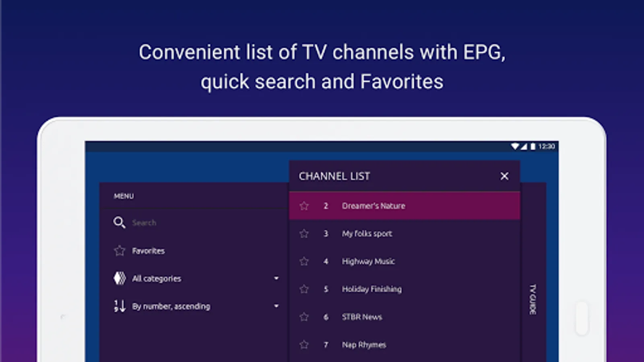
Task: Click the search magnifier icon in the menu
Action: click(x=119, y=222)
